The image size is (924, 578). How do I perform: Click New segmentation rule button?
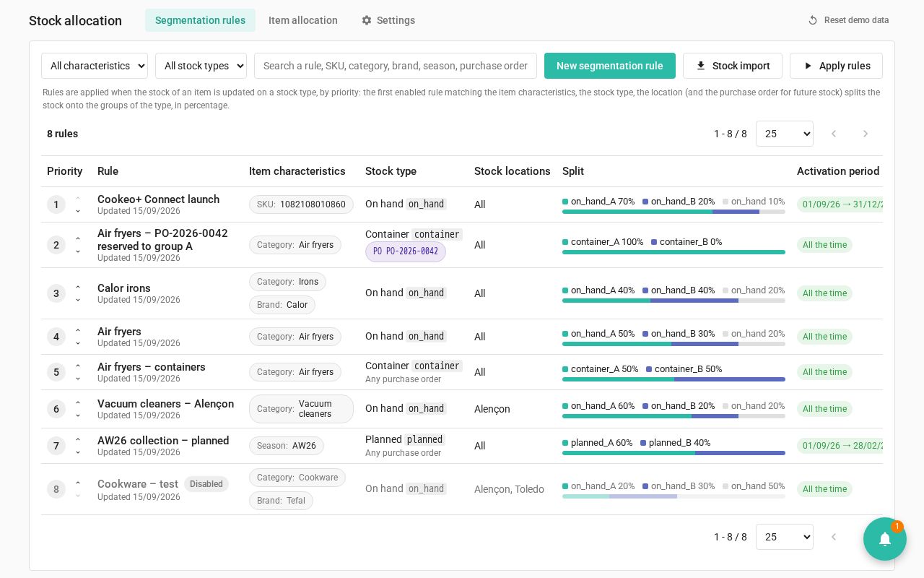coord(610,66)
